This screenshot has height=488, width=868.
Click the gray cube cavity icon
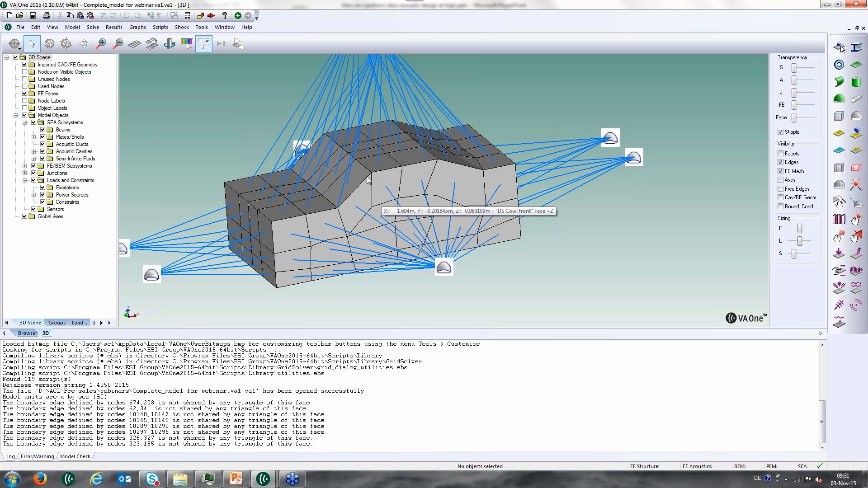point(839,116)
